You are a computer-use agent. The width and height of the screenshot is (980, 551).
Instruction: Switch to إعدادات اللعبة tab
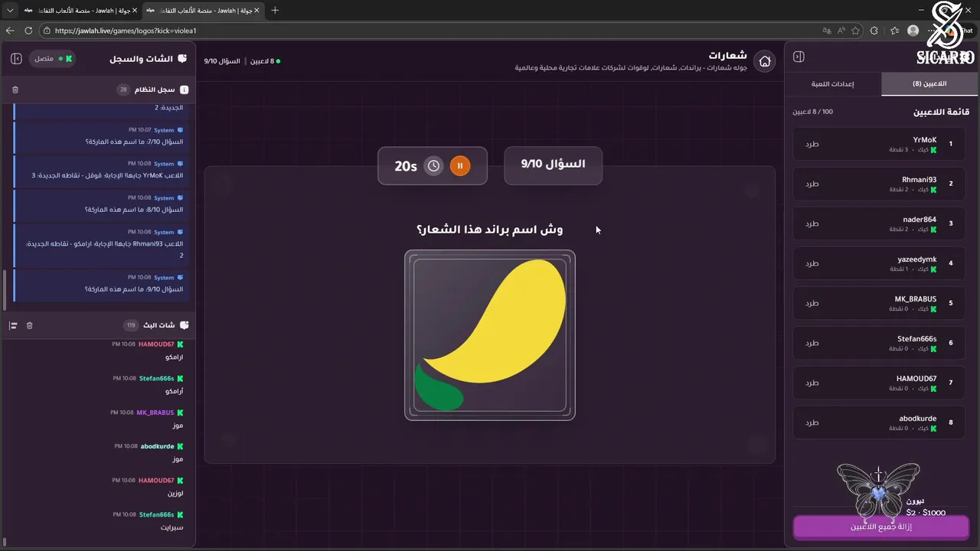[x=833, y=83]
